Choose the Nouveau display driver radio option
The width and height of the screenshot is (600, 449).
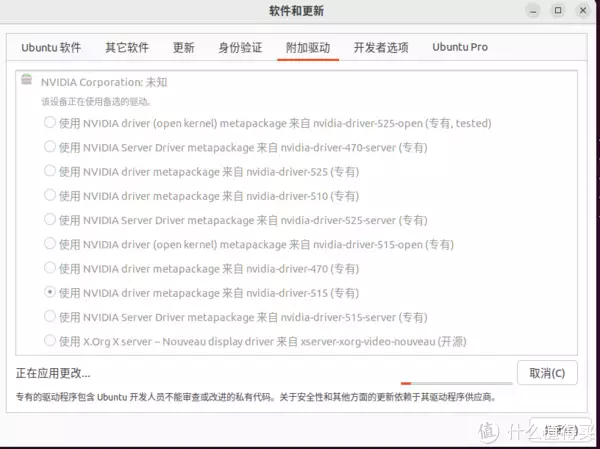50,340
